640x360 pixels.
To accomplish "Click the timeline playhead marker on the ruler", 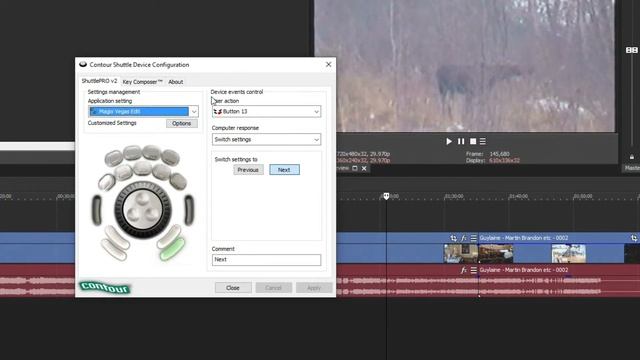I will pos(387,196).
